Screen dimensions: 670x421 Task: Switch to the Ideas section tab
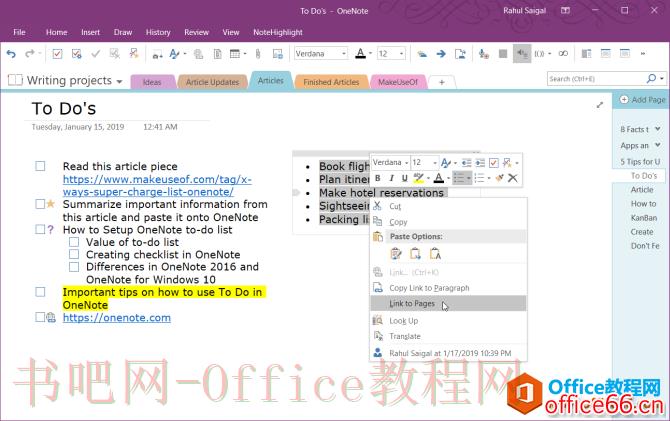click(152, 82)
